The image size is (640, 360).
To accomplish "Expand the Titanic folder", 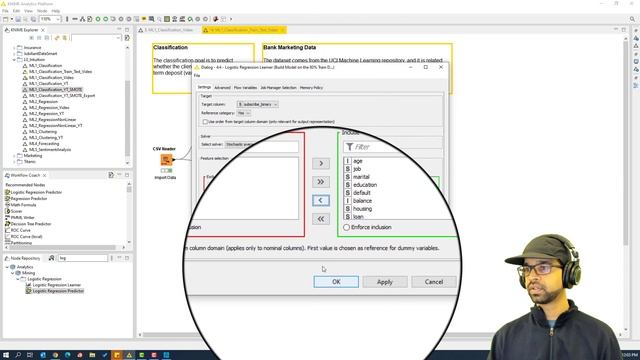I will pos(14,162).
